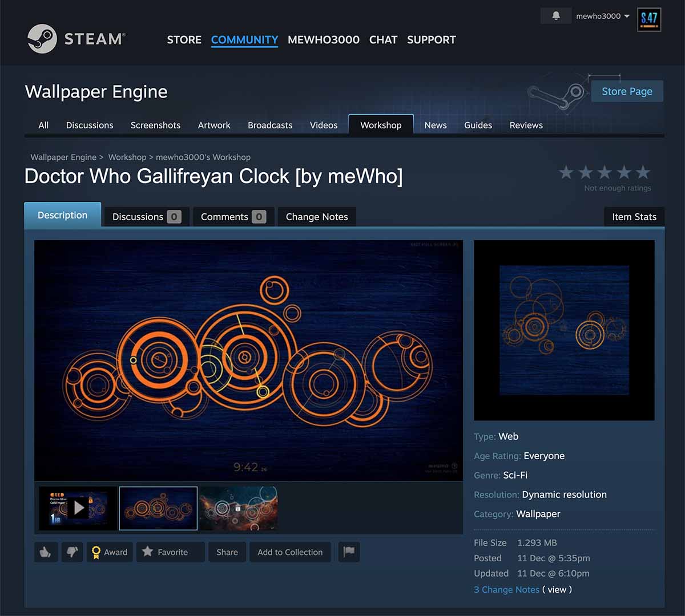
Task: Open Item Stats panel
Action: pos(634,217)
